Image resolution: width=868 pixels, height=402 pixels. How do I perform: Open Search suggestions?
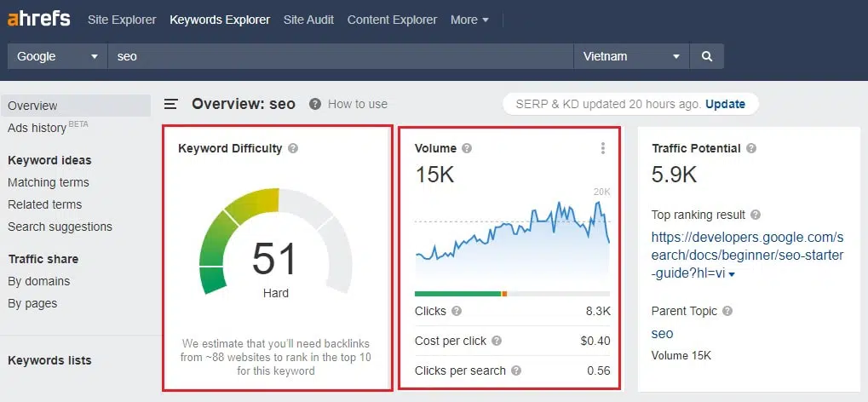point(60,227)
